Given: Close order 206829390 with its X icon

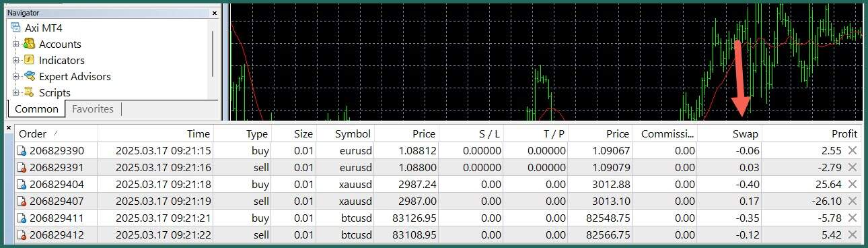Looking at the screenshot, I should pos(853,150).
